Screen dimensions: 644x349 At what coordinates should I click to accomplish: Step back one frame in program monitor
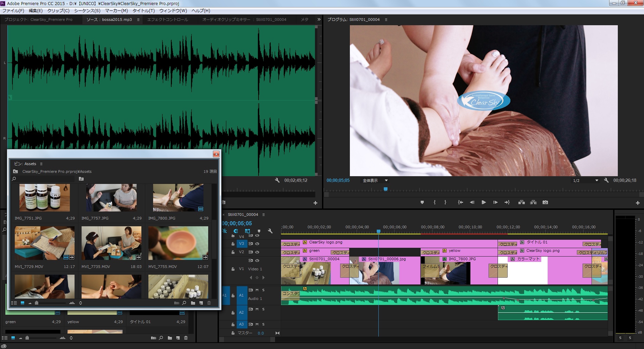(x=472, y=202)
